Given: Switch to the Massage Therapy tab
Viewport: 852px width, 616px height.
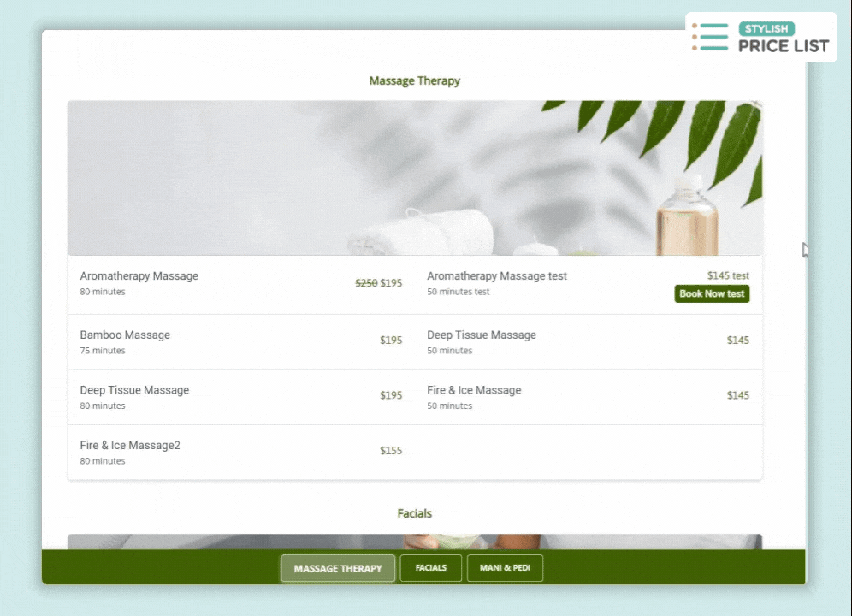Looking at the screenshot, I should (338, 568).
